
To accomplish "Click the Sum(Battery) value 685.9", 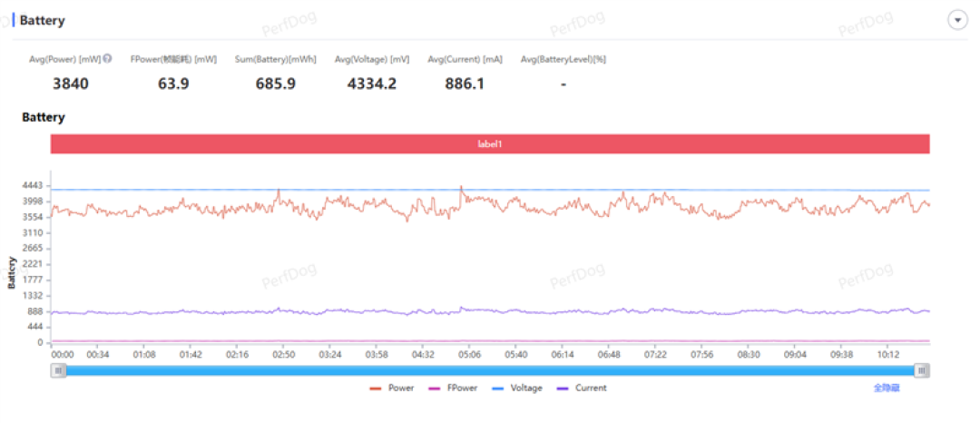I will pyautogui.click(x=276, y=84).
